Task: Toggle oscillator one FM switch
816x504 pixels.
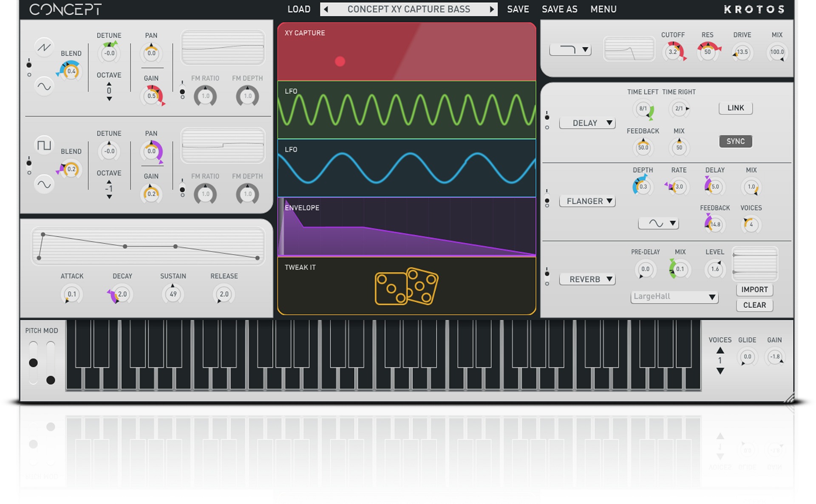Action: [x=182, y=91]
